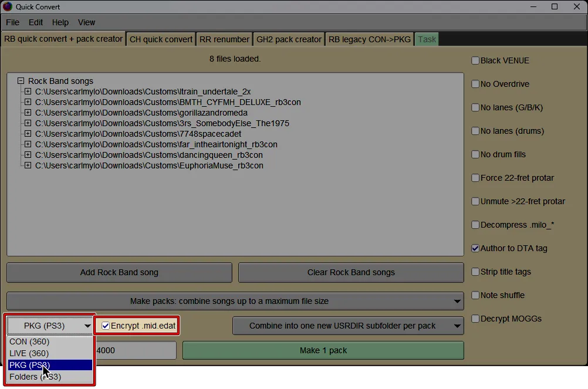Enable Decompress .milo_* option
588x389 pixels.
(475, 225)
